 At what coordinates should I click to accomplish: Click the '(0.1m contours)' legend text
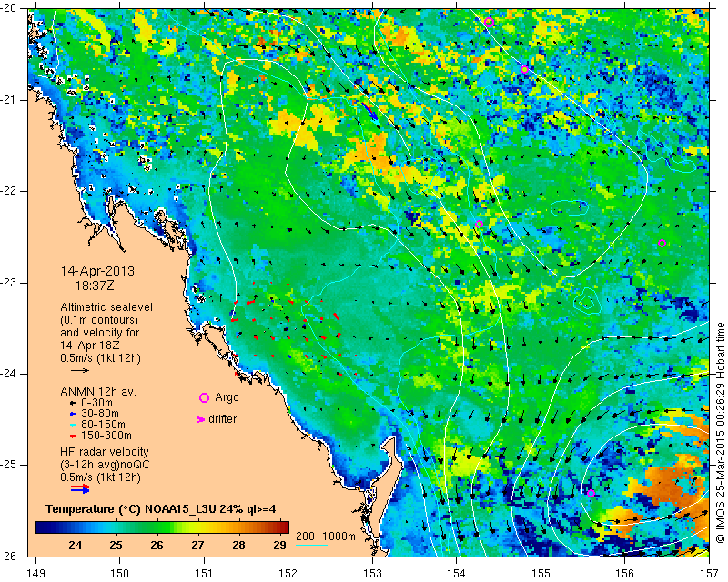[x=99, y=320]
